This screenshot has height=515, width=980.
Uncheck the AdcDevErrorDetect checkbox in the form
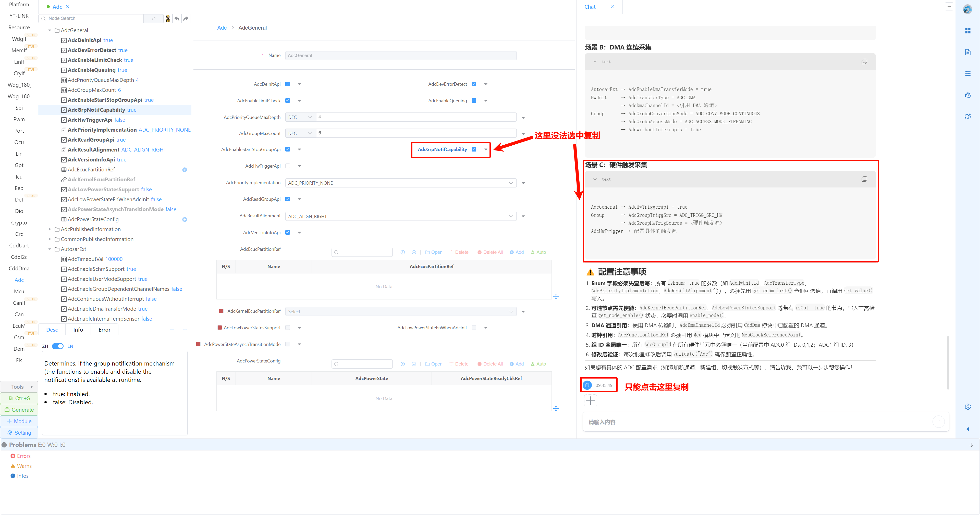click(x=474, y=84)
